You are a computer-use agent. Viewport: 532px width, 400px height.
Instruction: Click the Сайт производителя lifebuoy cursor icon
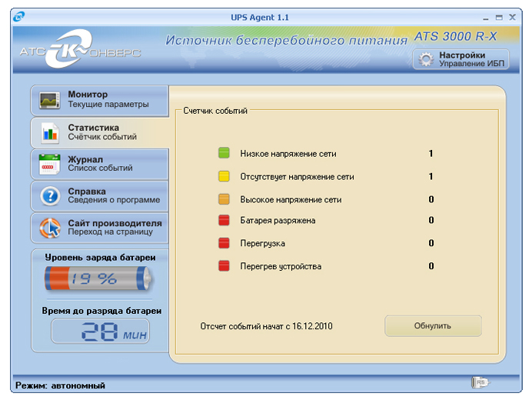point(50,228)
